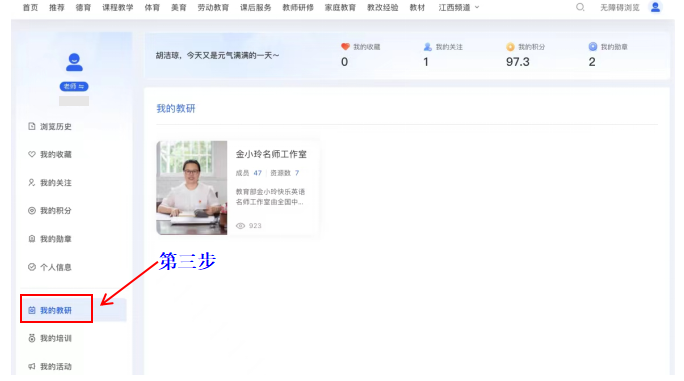Open 浏览历史 label in sidebar
This screenshot has height=381, width=684.
tap(56, 127)
